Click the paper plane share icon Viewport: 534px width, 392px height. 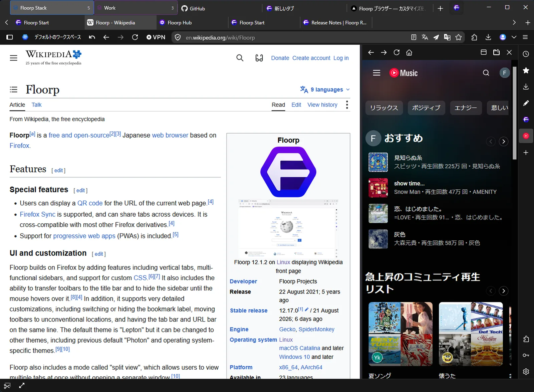[436, 37]
